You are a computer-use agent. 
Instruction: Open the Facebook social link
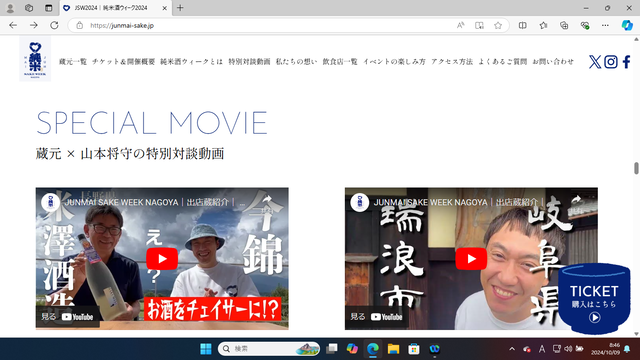(x=627, y=62)
